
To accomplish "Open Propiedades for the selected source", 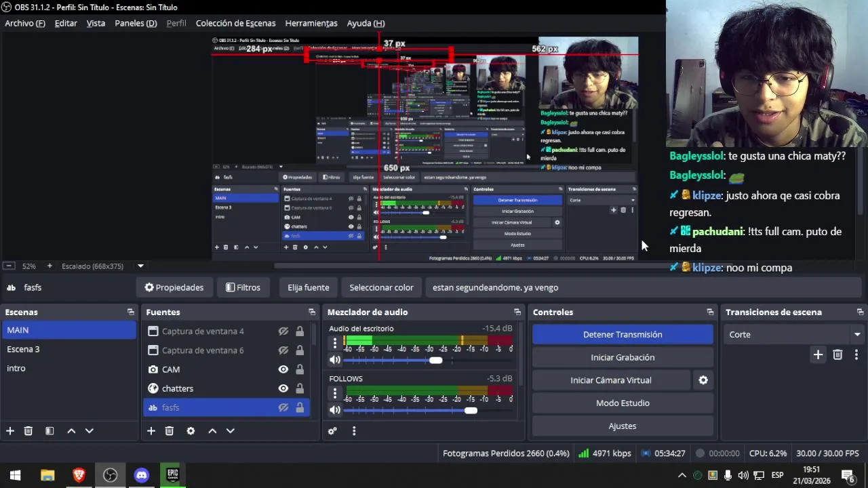I will (x=174, y=287).
